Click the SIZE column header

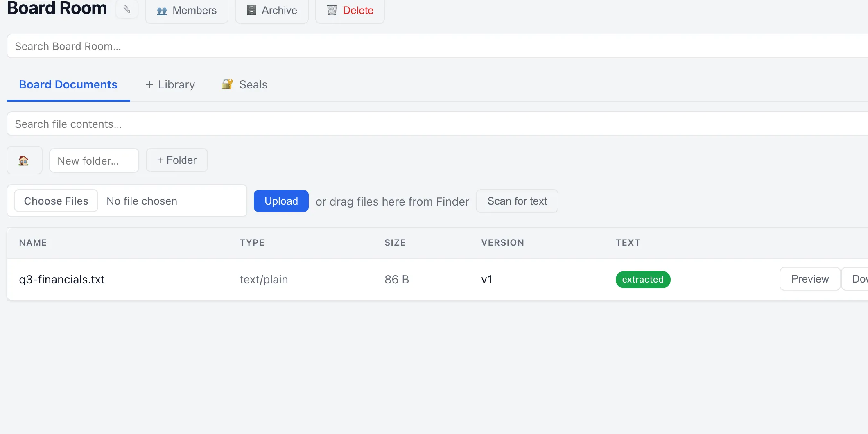(395, 242)
